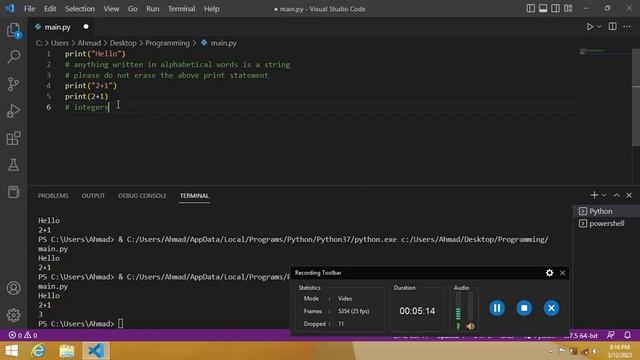The width and height of the screenshot is (640, 360).
Task: Open the new terminal launch profile dropdown
Action: 604,195
